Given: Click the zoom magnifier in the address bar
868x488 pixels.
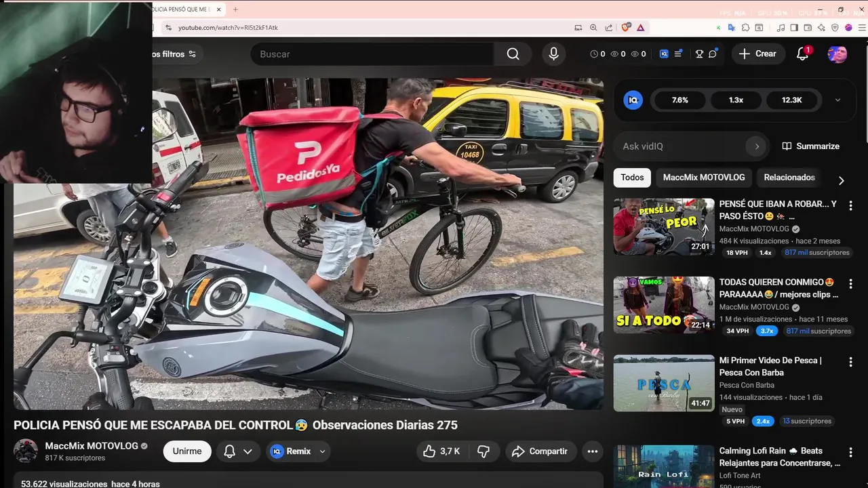Looking at the screenshot, I should point(593,28).
